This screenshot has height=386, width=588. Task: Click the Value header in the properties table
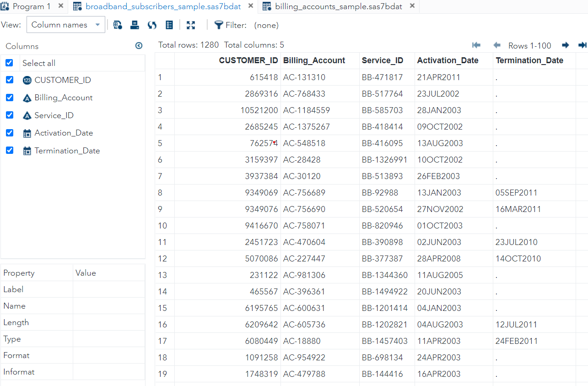[109, 273]
